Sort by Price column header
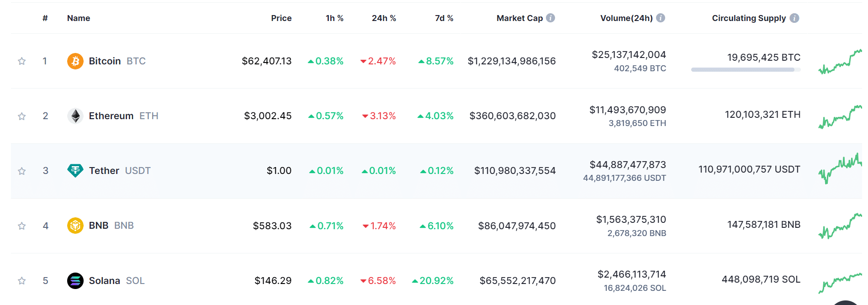The width and height of the screenshot is (868, 305). (281, 18)
